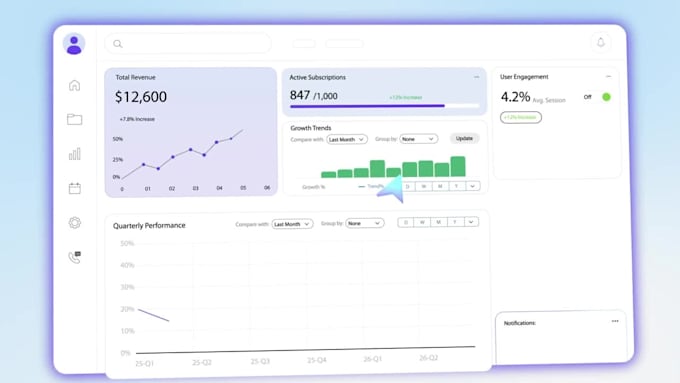Click the Total Revenue title
Viewport: 680px width, 383px height.
(135, 77)
